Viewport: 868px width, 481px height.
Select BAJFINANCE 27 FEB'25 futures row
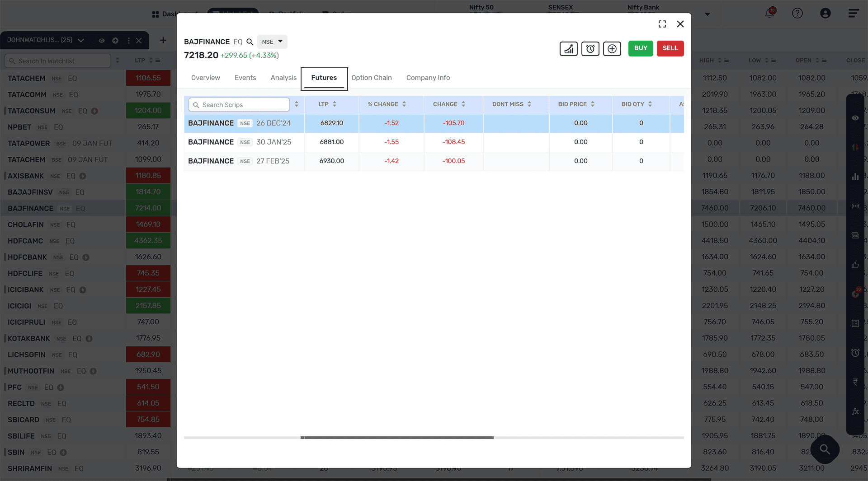[x=434, y=161]
